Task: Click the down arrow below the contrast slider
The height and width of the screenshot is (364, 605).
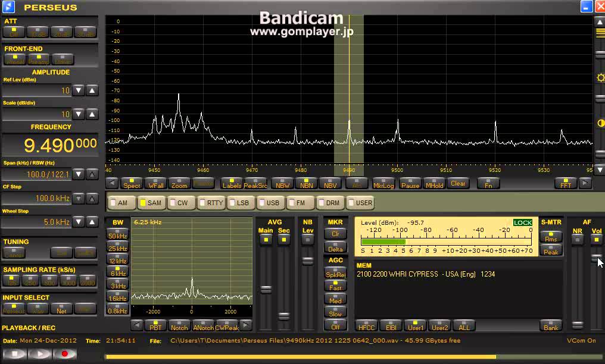Action: coord(600,170)
